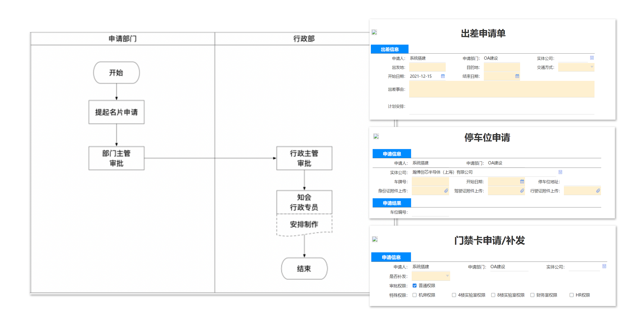Screen dimensions: 644x321
Task: Click the 行政主管审批 flowchart box
Action: pos(304,158)
